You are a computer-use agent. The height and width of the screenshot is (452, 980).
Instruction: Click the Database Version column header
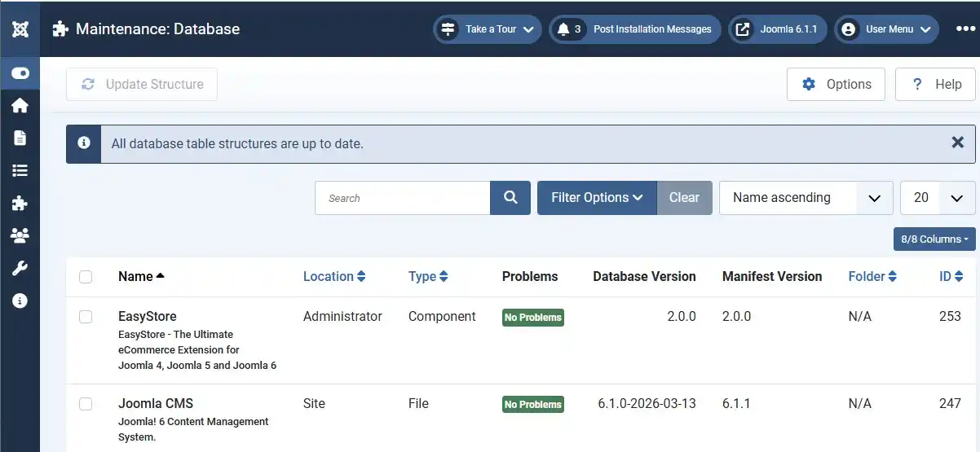[x=644, y=276]
